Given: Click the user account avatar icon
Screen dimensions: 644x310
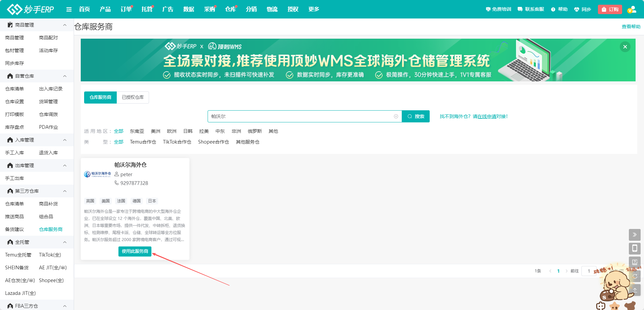Looking at the screenshot, I should pos(632,9).
